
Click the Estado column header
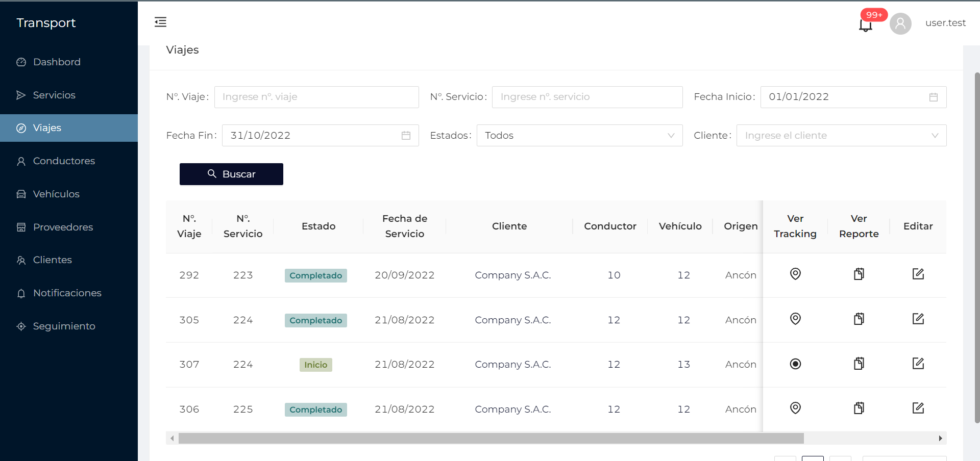click(318, 226)
